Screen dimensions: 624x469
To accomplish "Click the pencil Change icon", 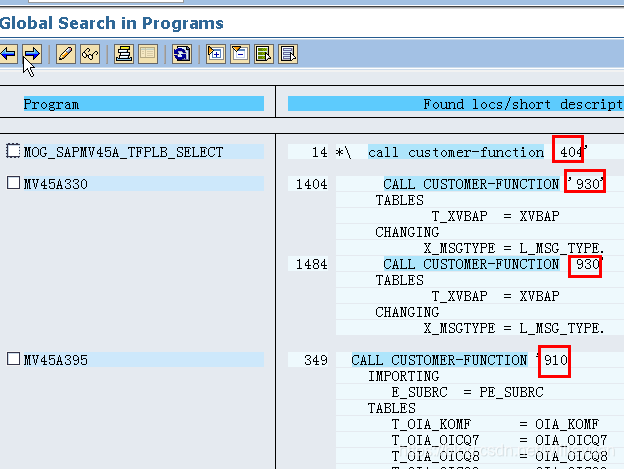I will tap(66, 54).
